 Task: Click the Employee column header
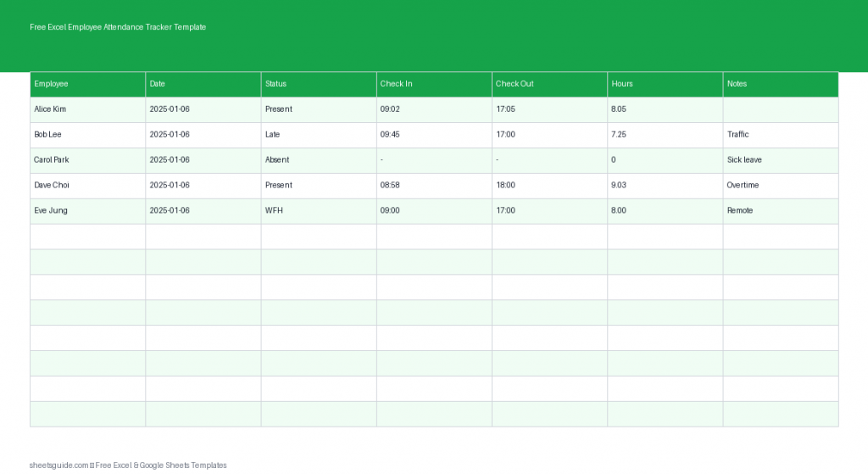tap(87, 84)
